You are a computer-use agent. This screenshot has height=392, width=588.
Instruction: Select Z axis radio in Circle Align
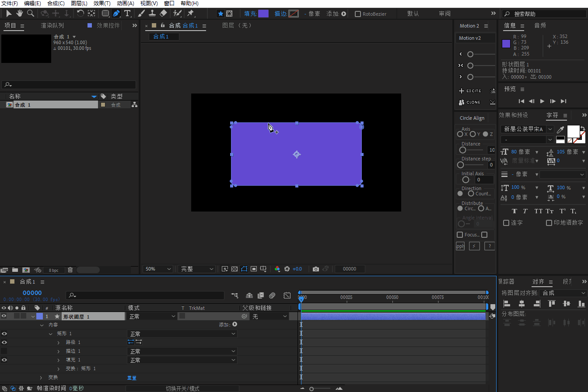pos(486,134)
